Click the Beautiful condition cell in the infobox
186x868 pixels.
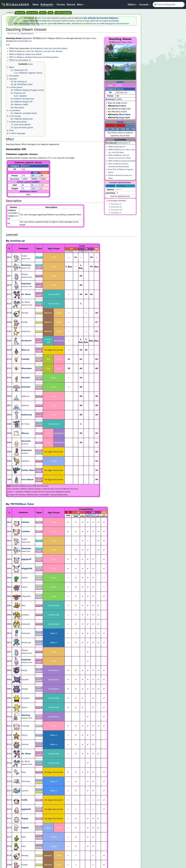click(x=125, y=186)
